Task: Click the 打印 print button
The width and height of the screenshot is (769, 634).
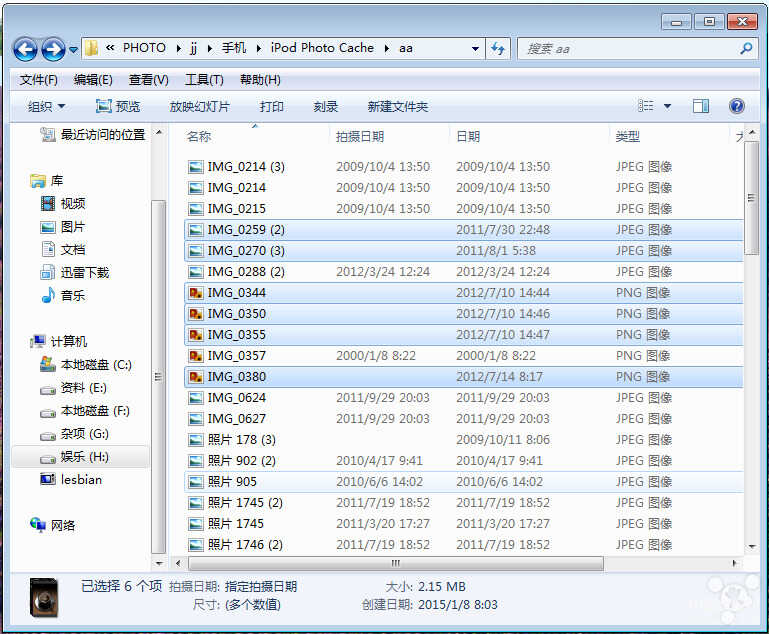Action: pos(272,106)
